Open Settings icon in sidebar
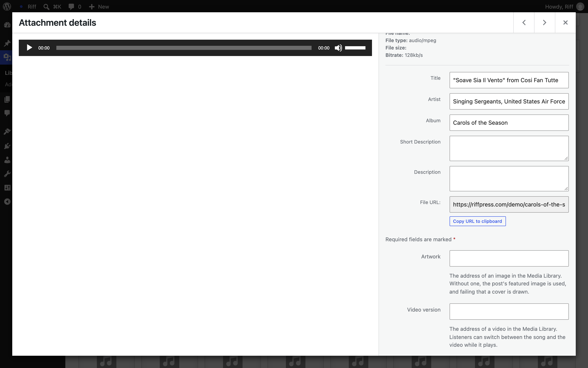588x368 pixels. 7,188
